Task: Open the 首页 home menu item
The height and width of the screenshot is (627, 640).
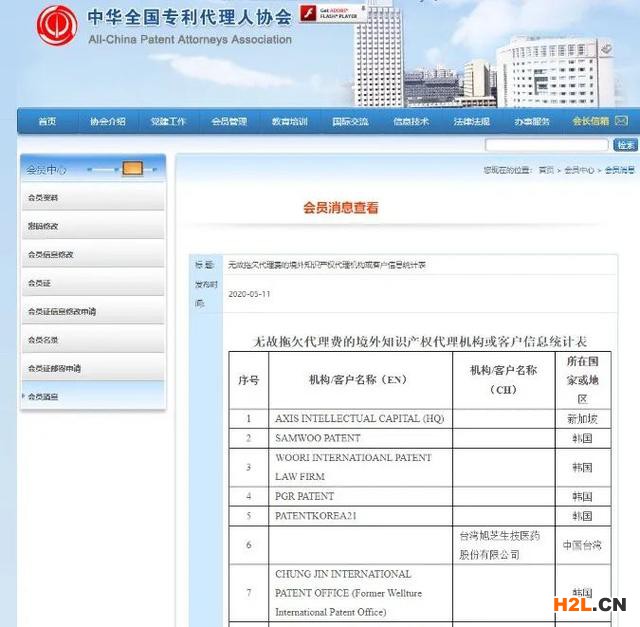Action: [x=47, y=122]
